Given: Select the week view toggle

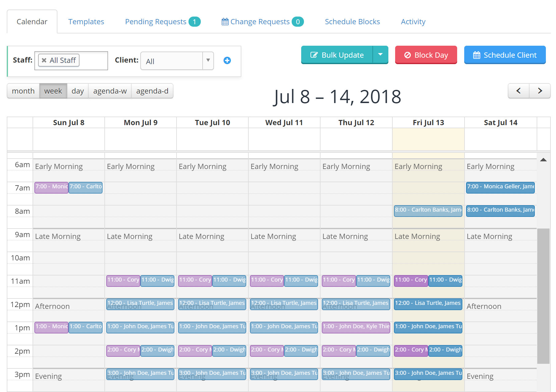Looking at the screenshot, I should [53, 91].
